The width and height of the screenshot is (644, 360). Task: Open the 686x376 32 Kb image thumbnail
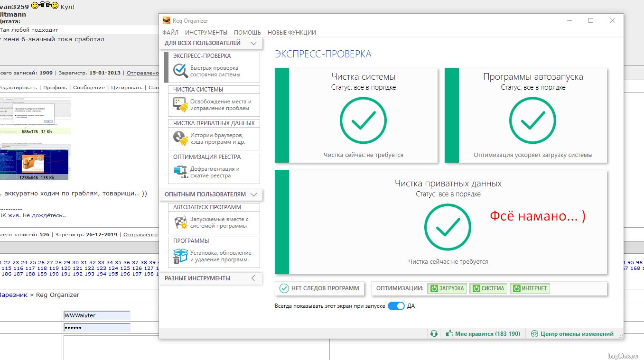tap(35, 116)
